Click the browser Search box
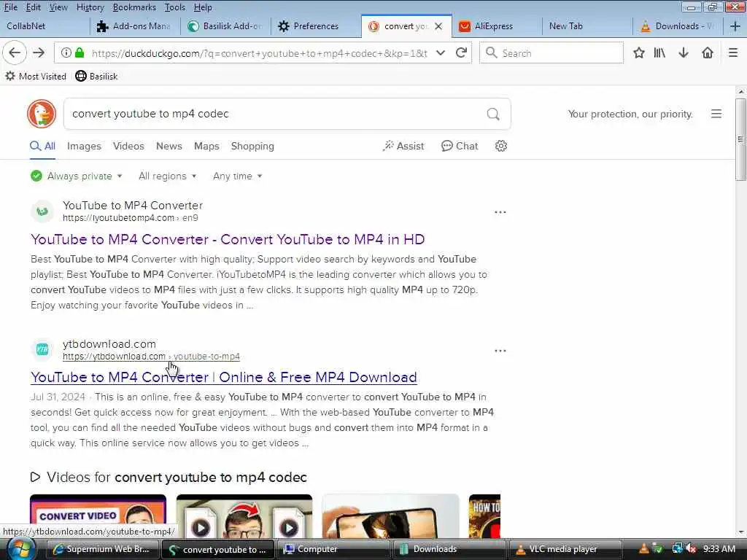Screen dimensions: 747x560 (551, 52)
